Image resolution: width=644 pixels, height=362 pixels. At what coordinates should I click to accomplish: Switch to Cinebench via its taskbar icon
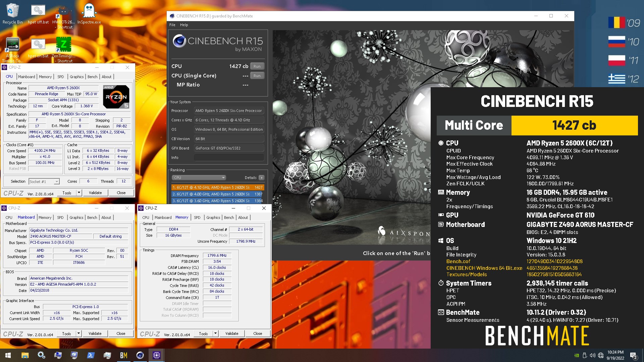click(140, 355)
